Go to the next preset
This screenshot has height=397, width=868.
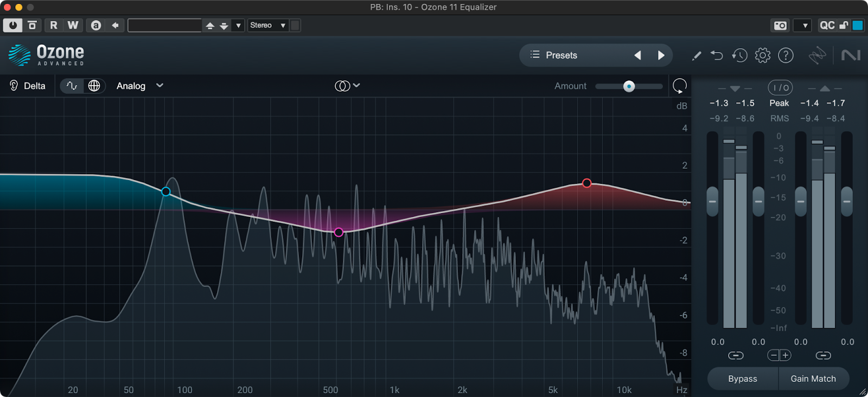[x=661, y=55]
